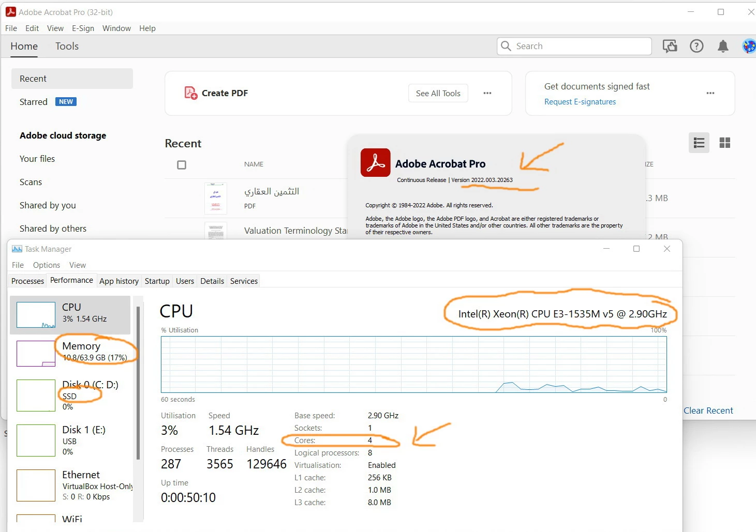The width and height of the screenshot is (756, 532).
Task: Click the Task Manager title bar icon
Action: (17, 249)
